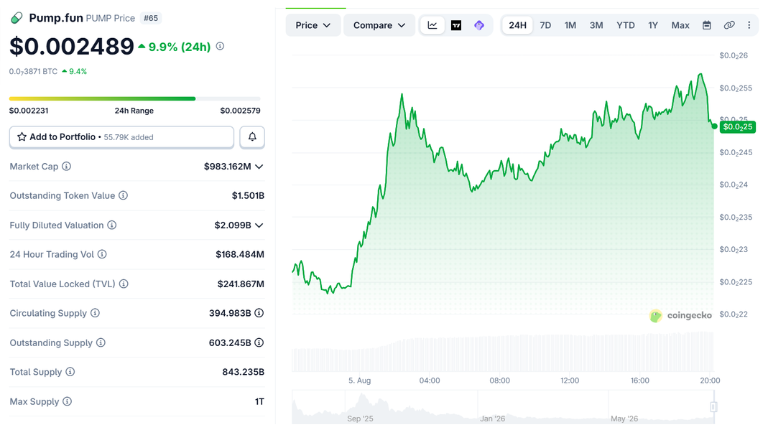
Task: Click the purple diamond chart icon
Action: pos(479,25)
